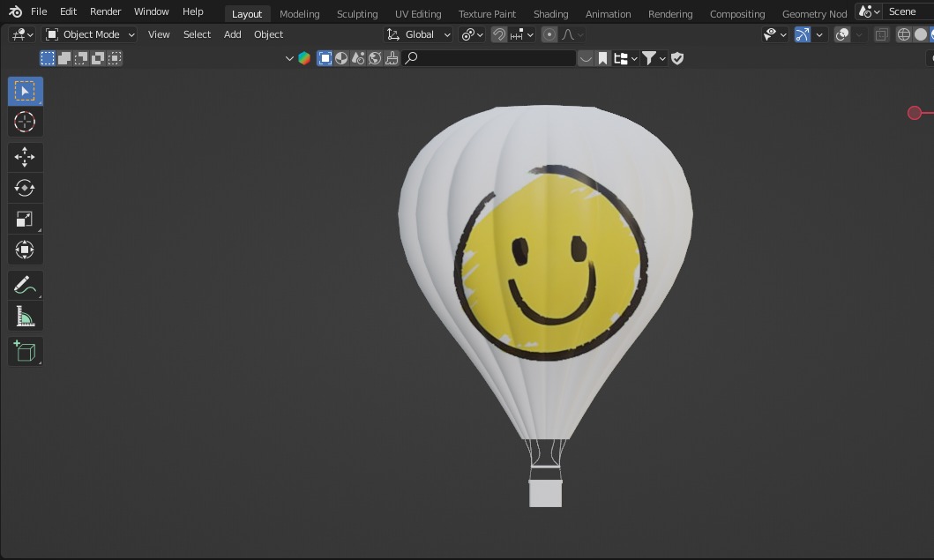This screenshot has height=560, width=934.
Task: Set selection mode to Invert
Action: 98,58
